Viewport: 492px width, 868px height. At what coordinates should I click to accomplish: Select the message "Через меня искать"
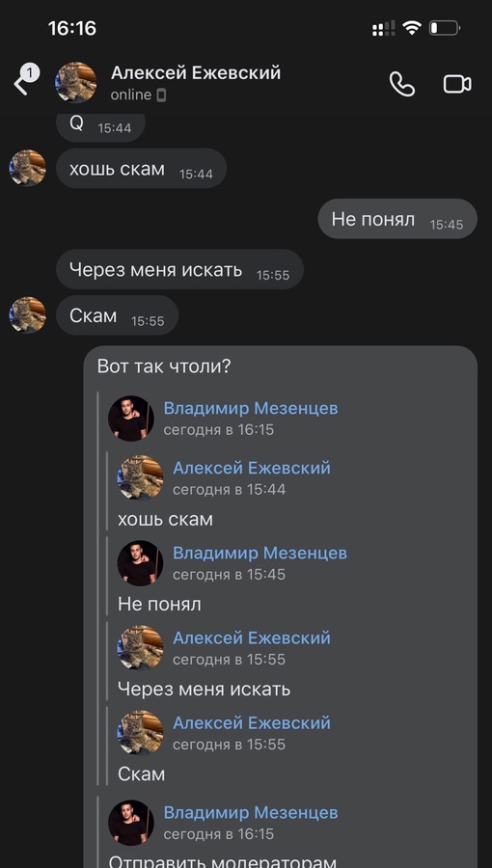click(179, 270)
